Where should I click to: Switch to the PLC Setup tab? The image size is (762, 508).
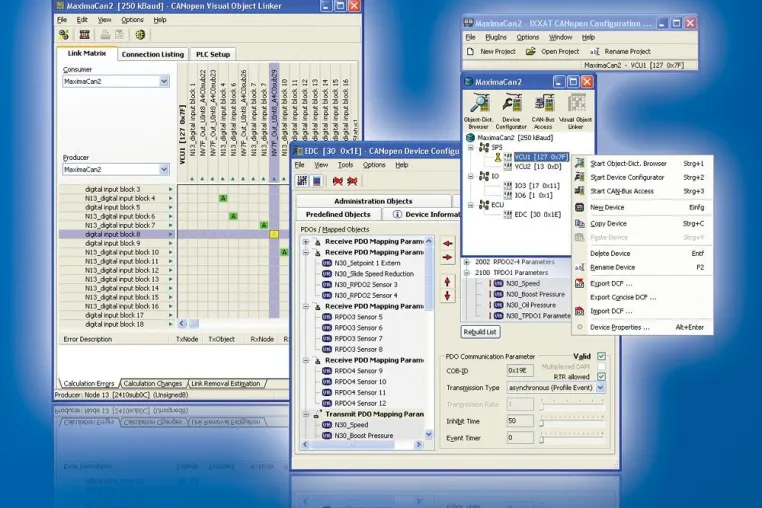[213, 54]
